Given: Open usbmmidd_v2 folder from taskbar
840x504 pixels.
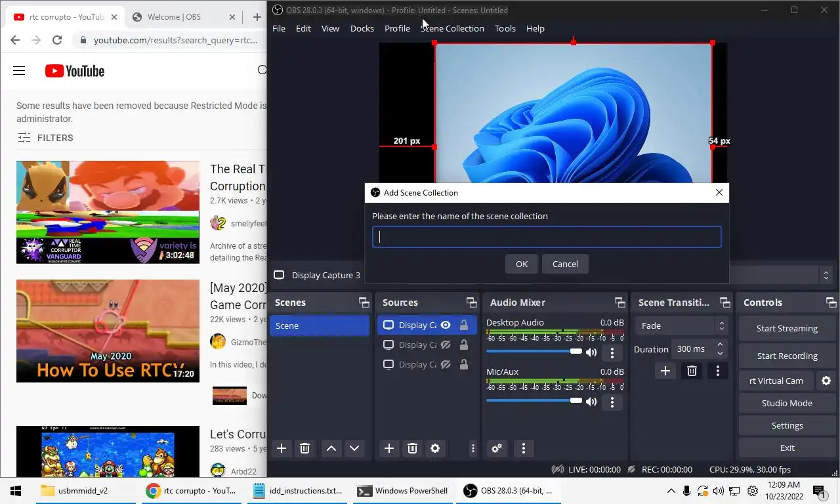Looking at the screenshot, I should pyautogui.click(x=86, y=490).
